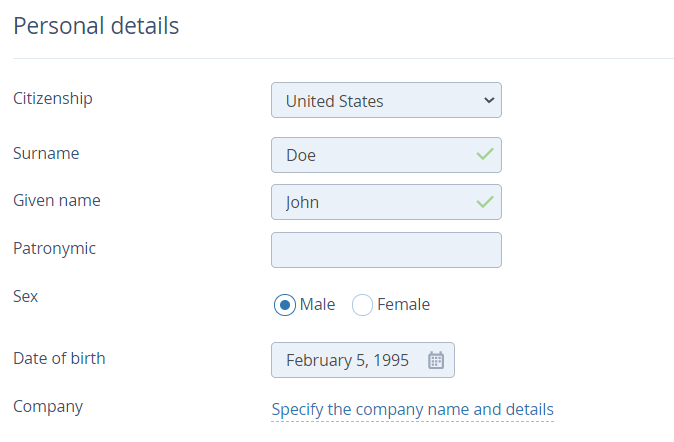
Task: Click the Male option label text
Action: 317,304
